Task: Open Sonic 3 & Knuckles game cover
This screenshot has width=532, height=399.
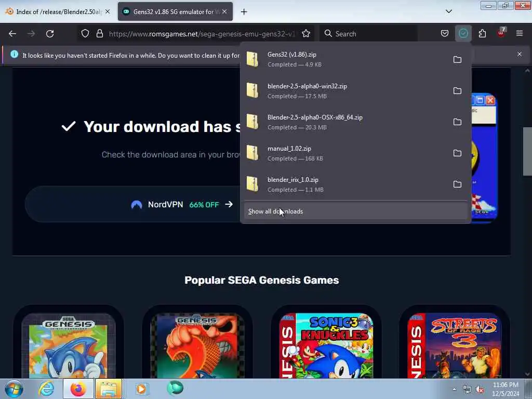Action: 326,345
